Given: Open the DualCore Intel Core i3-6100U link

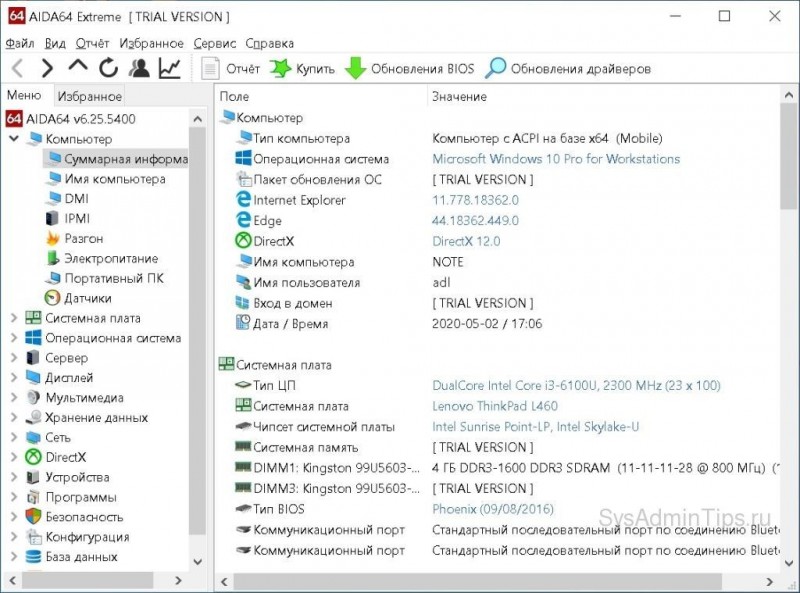Looking at the screenshot, I should [x=577, y=385].
